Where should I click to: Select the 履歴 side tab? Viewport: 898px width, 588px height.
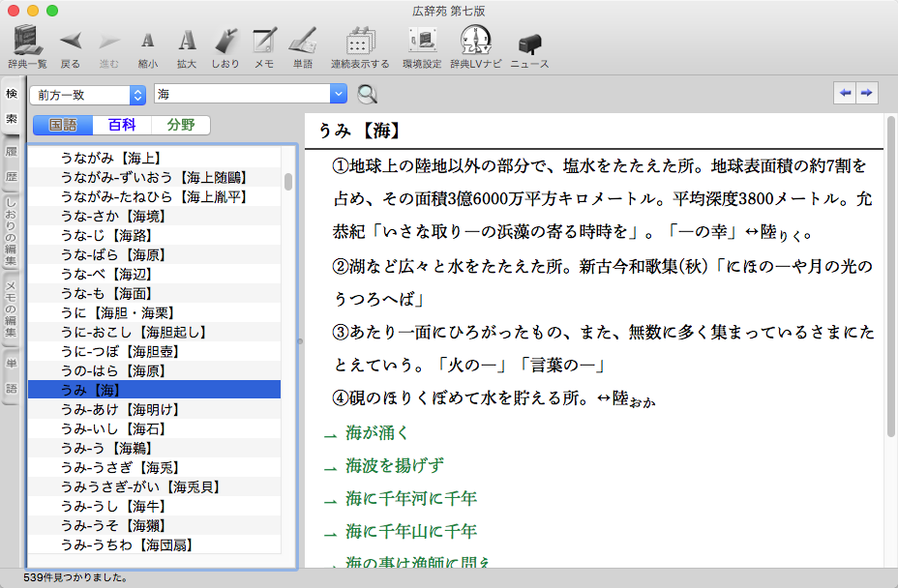(x=12, y=164)
